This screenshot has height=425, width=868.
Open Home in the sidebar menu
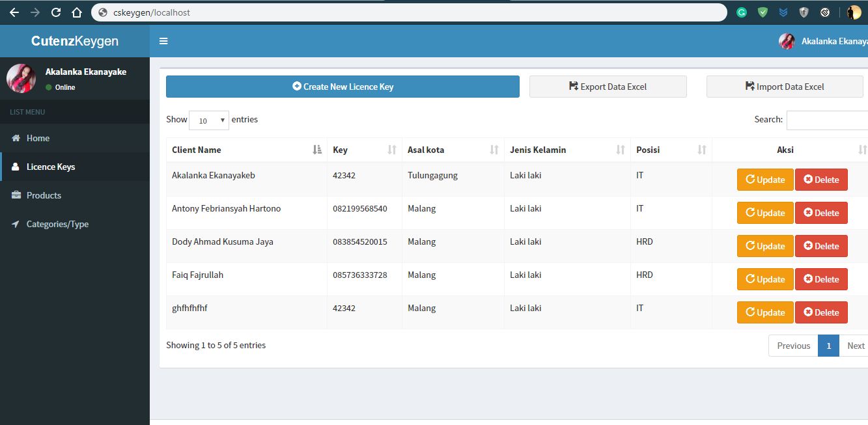38,138
